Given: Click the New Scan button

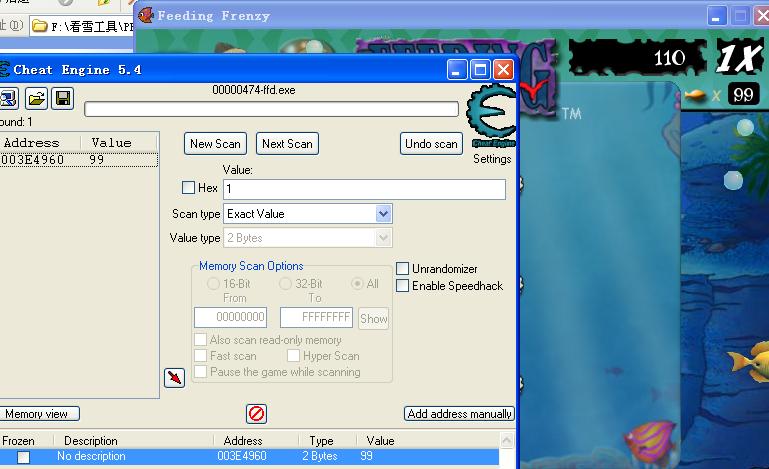Looking at the screenshot, I should tap(215, 144).
